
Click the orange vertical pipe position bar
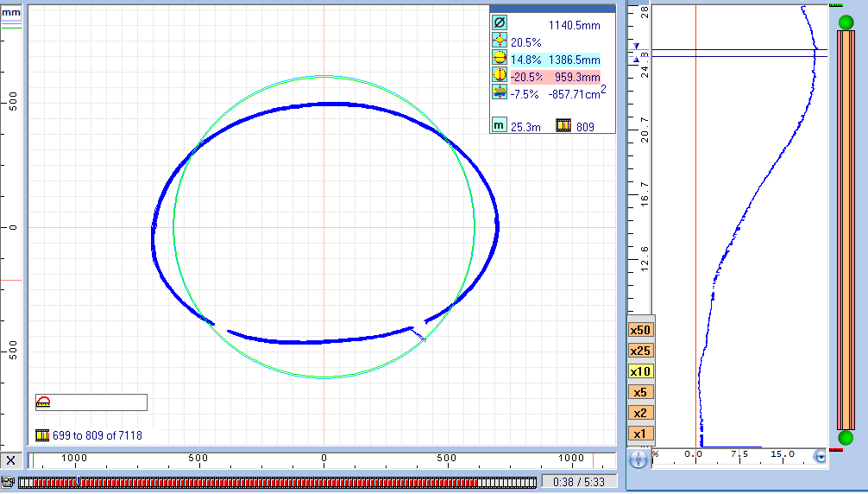tap(846, 230)
